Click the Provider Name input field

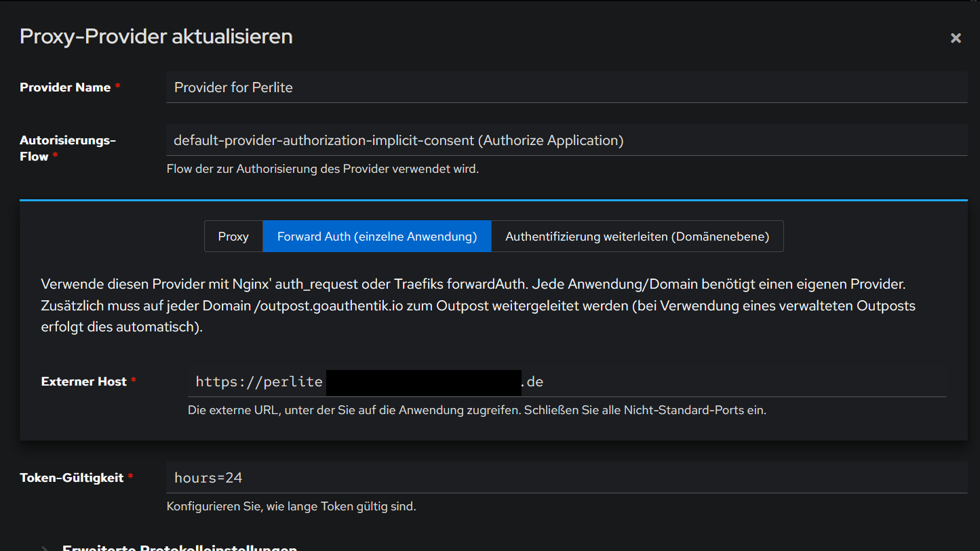tap(566, 87)
